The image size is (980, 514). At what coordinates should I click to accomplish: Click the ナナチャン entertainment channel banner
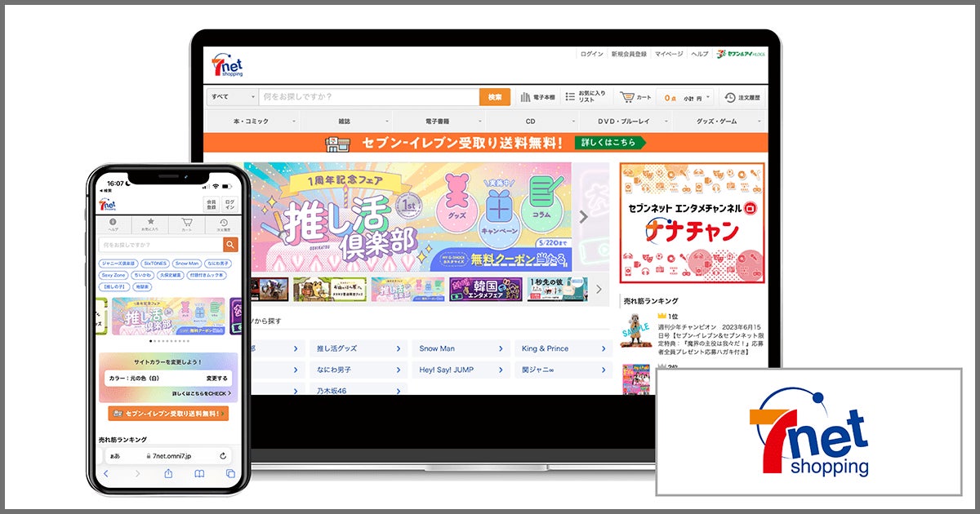693,223
